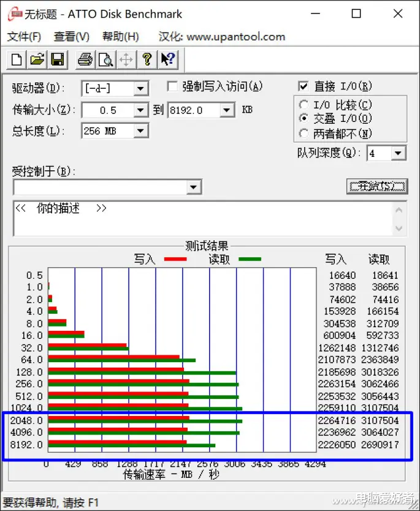Click the description box scroll-up arrow
The image size is (420, 511).
coord(399,210)
